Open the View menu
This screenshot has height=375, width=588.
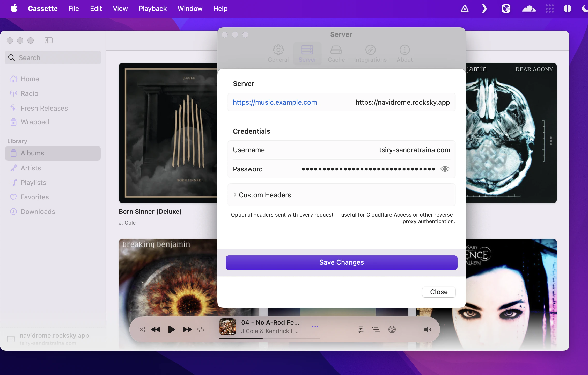120,9
